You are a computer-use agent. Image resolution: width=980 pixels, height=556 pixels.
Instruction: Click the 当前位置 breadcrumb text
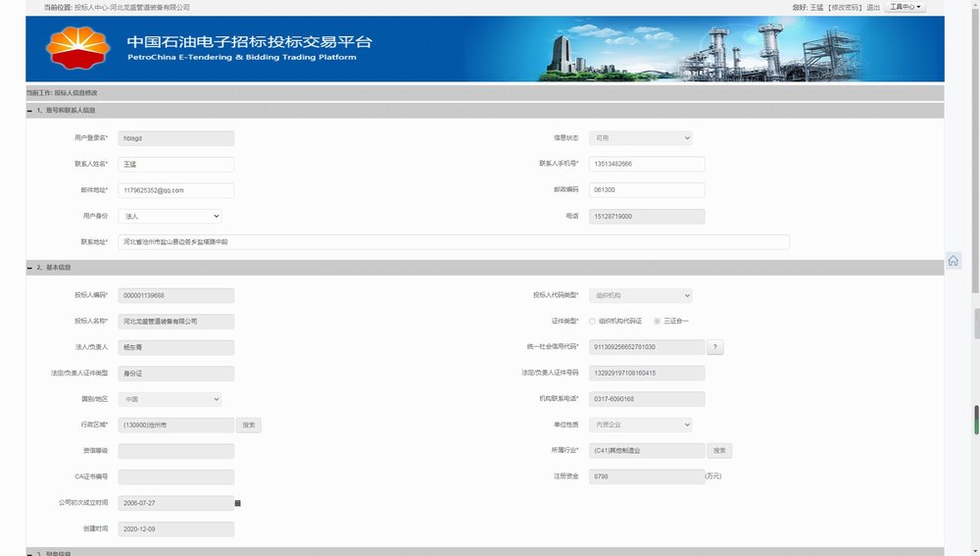coord(117,8)
